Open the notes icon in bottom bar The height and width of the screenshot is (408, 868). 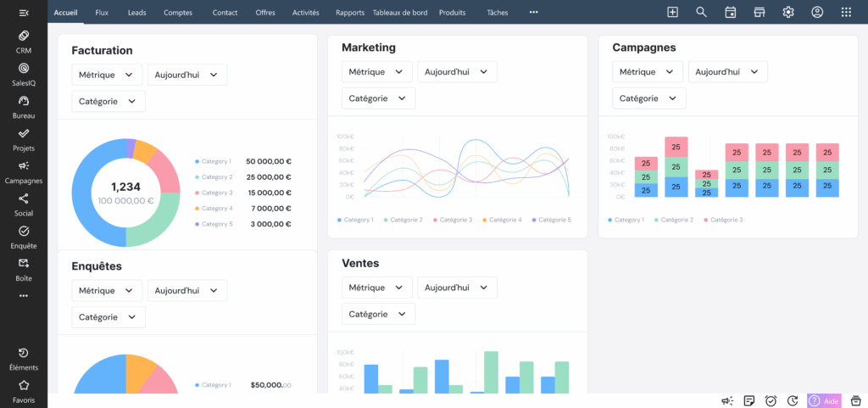(749, 401)
